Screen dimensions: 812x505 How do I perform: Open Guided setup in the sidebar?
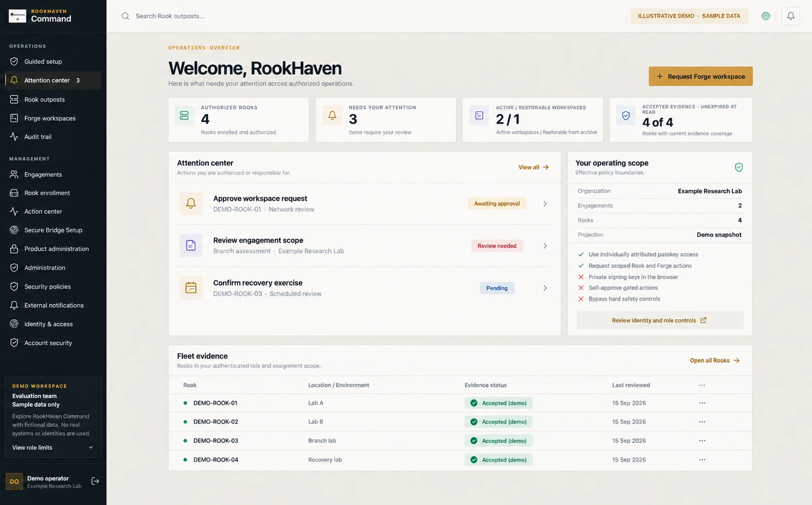(53, 62)
